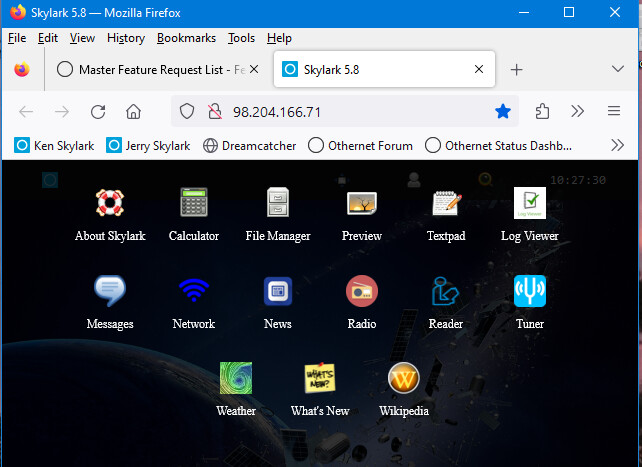642x467 pixels.
Task: Launch the Calculator app
Action: click(x=194, y=215)
